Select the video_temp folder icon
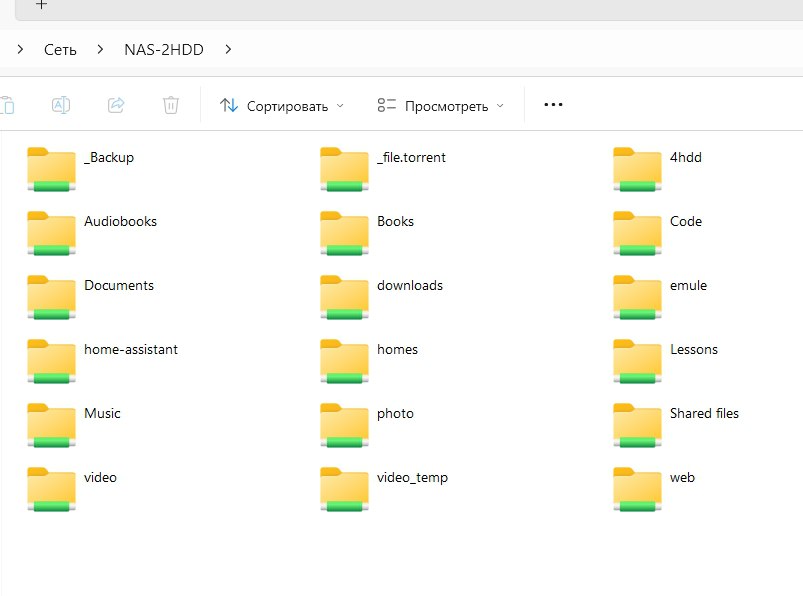 coord(344,488)
